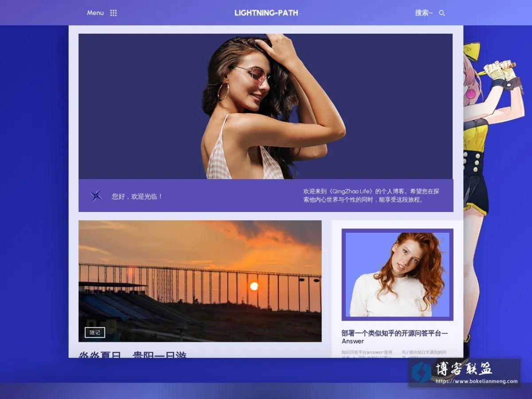Open the Menu grid icon
The image size is (532, 399).
point(113,13)
